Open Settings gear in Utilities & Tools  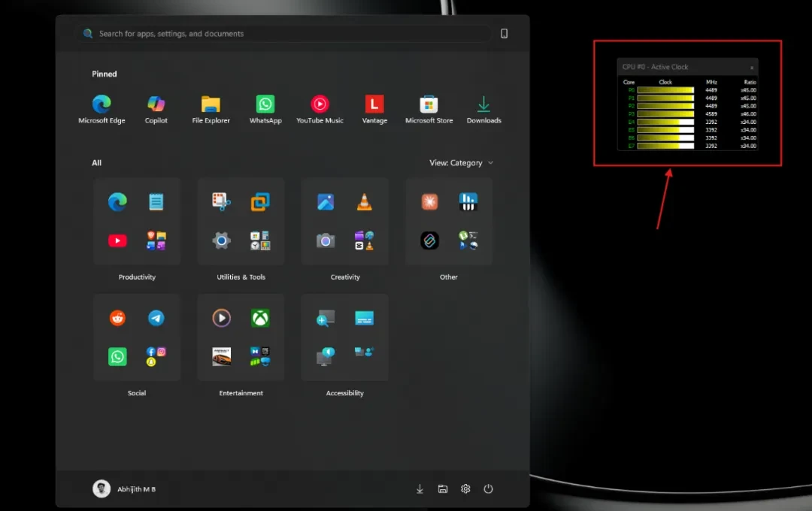click(221, 240)
